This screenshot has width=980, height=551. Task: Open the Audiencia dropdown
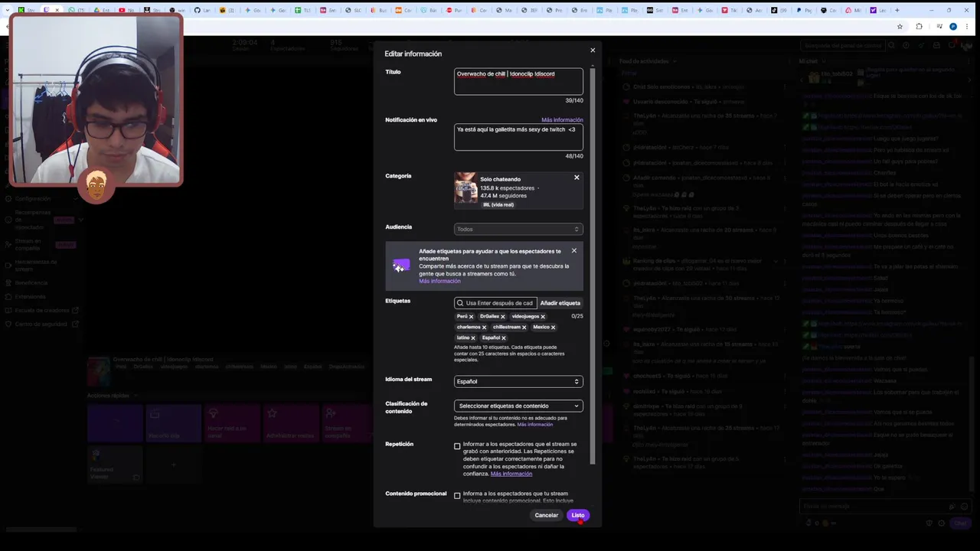(x=518, y=229)
